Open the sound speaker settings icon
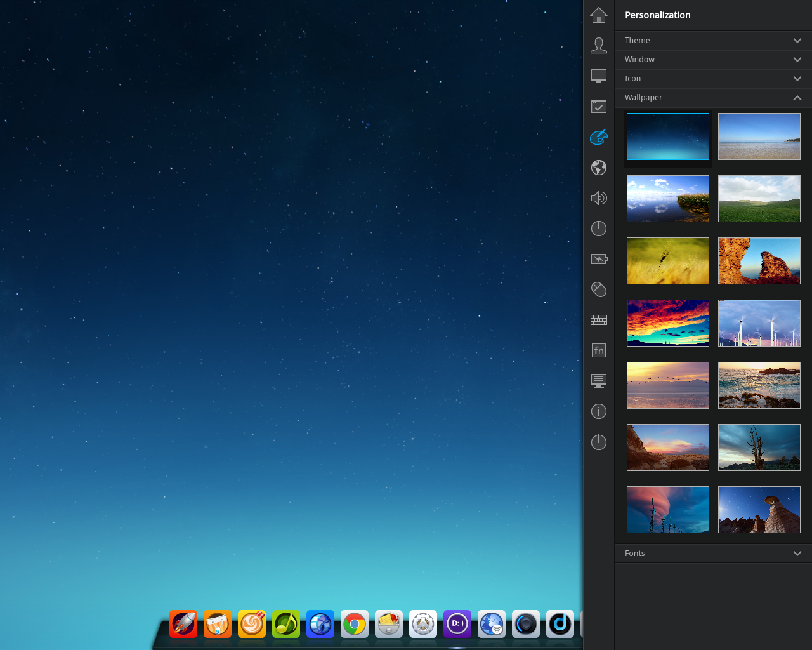 (599, 198)
